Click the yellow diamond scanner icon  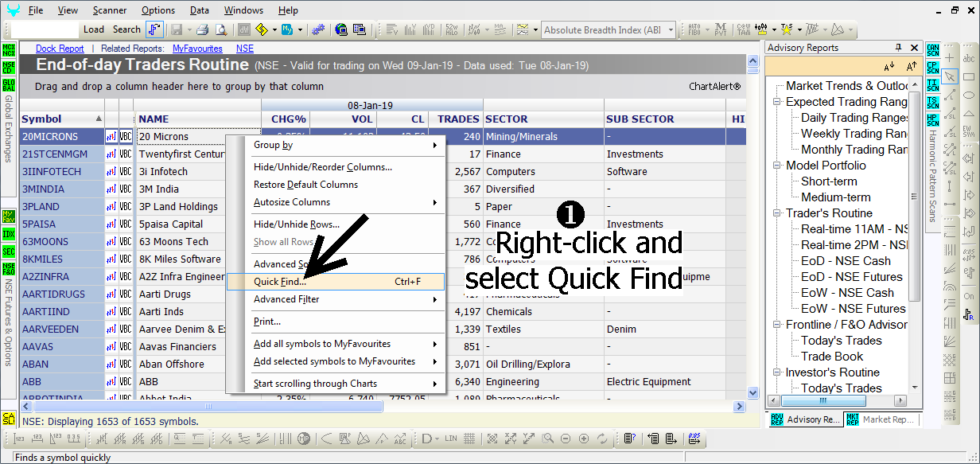[x=262, y=29]
